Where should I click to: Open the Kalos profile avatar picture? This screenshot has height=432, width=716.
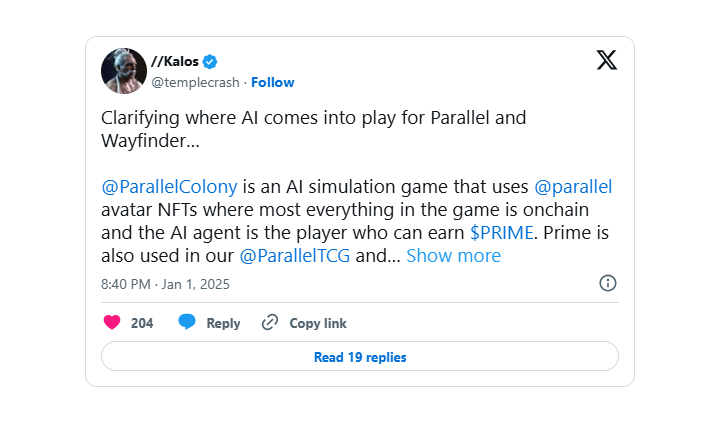(x=124, y=70)
